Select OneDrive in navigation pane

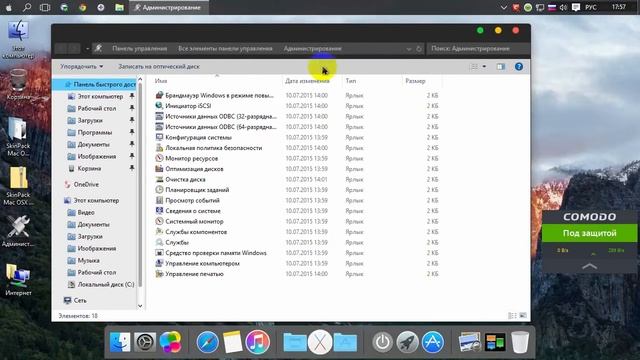click(x=86, y=184)
